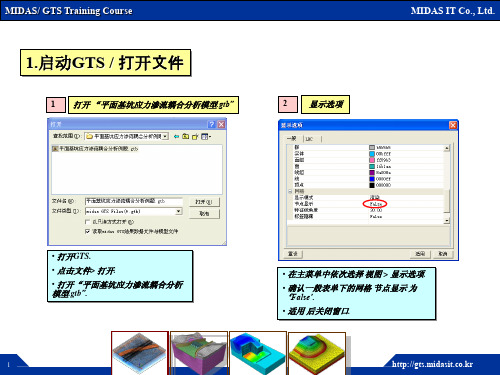Click the scrollbar thumb in Display Options list
The width and height of the screenshot is (500, 375).
447,200
